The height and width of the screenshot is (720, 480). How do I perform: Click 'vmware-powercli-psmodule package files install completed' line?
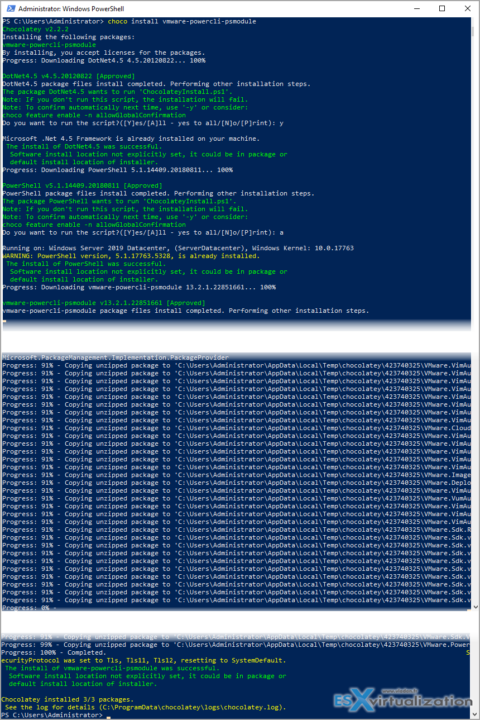(x=186, y=311)
